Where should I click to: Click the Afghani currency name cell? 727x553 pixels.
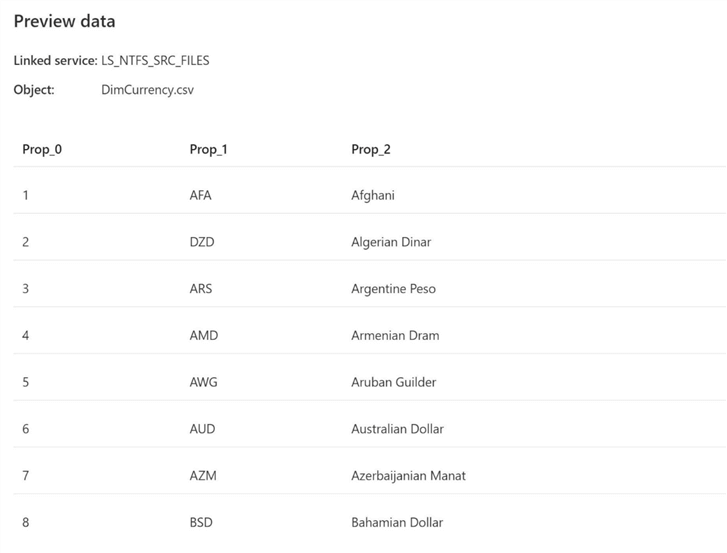373,195
